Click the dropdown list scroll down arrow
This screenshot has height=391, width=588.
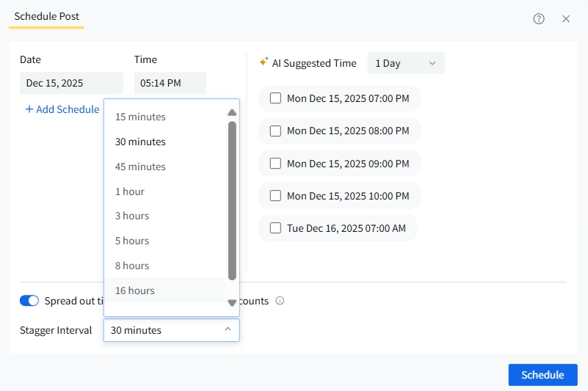[232, 303]
